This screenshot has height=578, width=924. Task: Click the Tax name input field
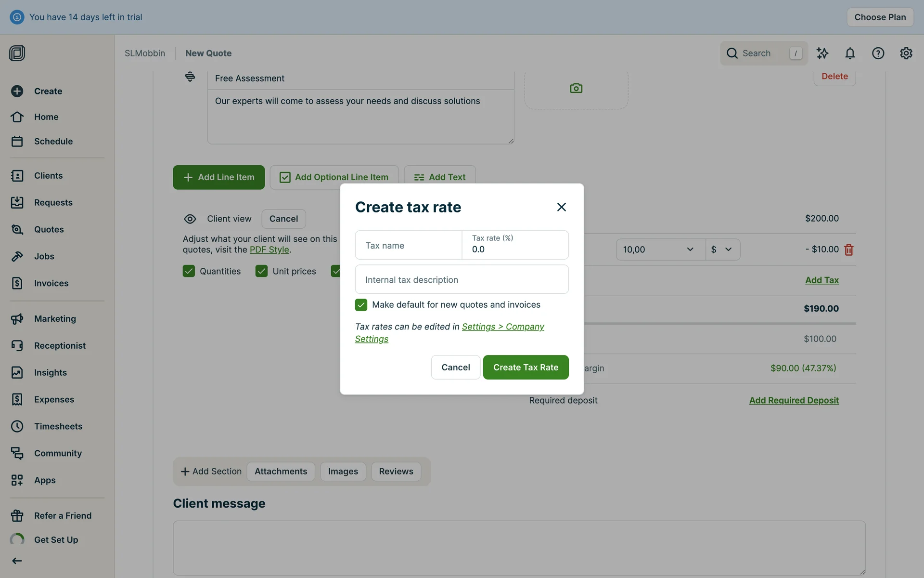click(408, 245)
